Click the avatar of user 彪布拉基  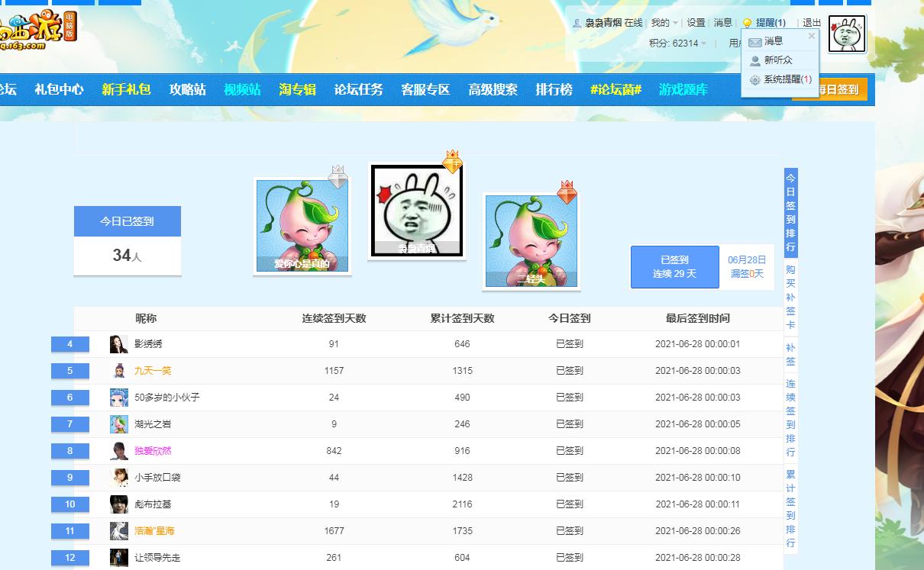point(118,504)
